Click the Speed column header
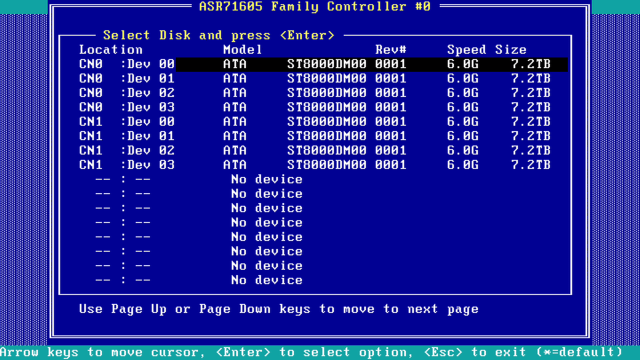Viewport: 640px width, 360px height. coord(467,50)
